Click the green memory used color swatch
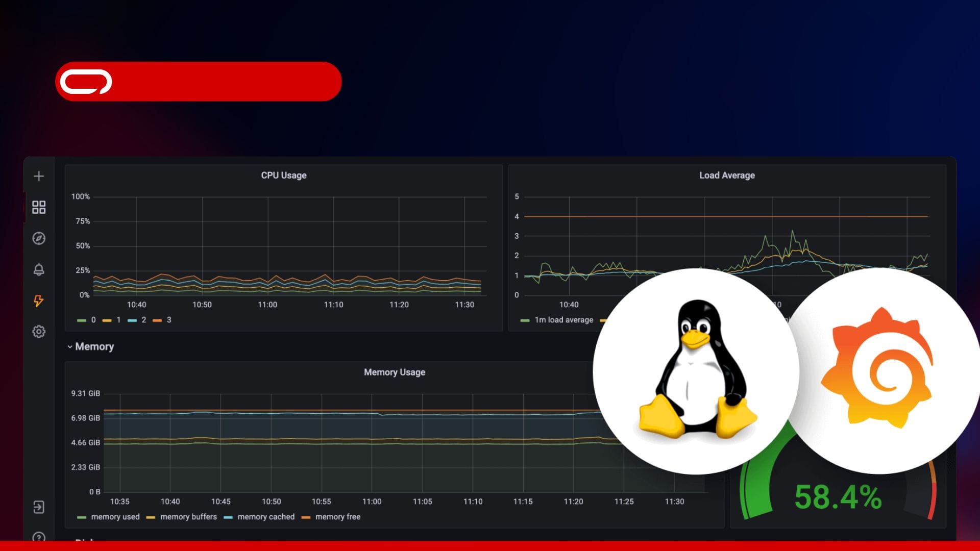 coord(82,517)
